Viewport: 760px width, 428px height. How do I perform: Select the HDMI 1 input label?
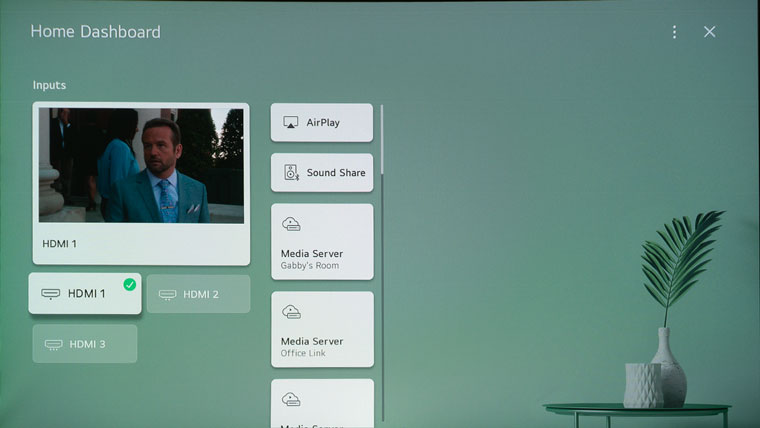tap(86, 294)
